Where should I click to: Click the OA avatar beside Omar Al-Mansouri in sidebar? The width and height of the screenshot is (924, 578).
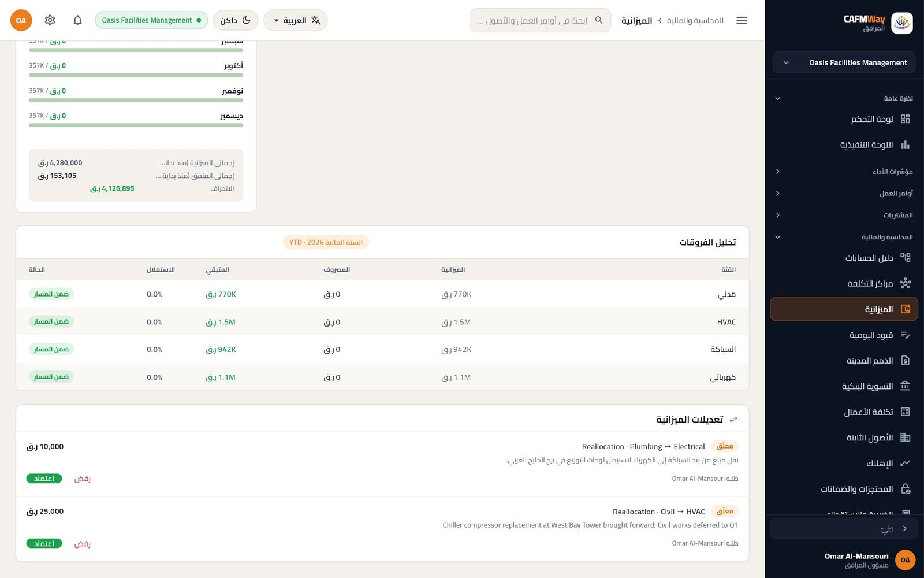905,560
